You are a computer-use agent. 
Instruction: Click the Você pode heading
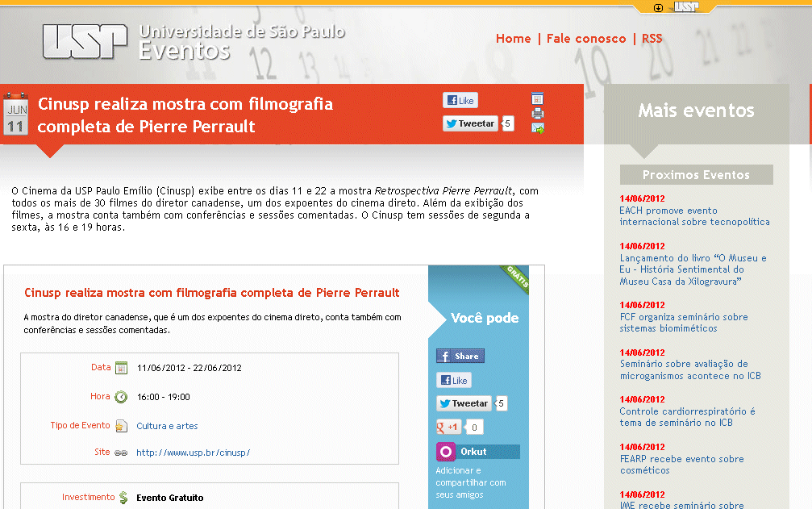pos(485,318)
